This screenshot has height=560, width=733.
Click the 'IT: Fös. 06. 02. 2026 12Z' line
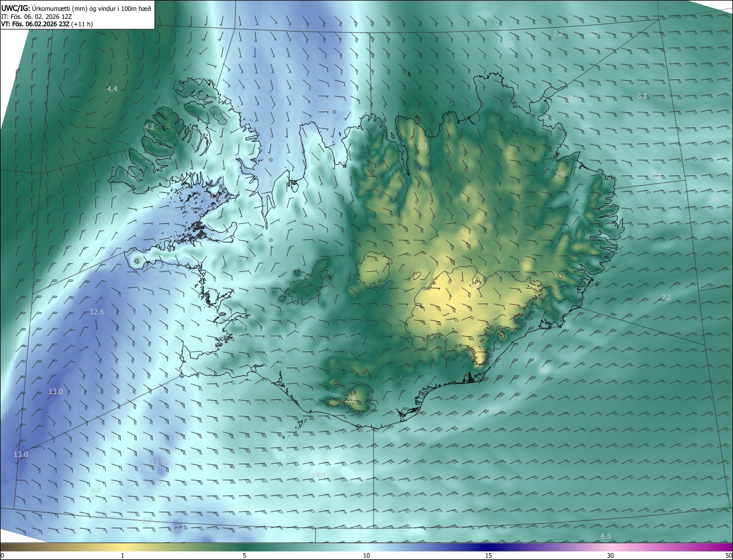point(37,16)
